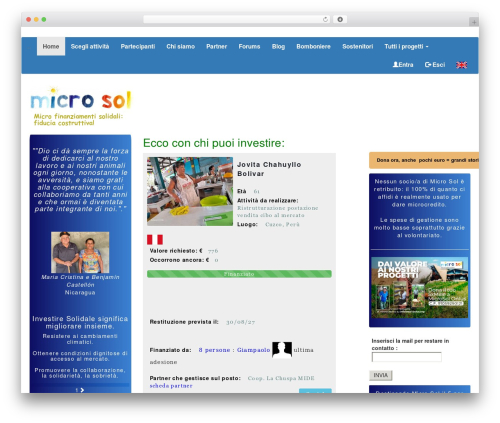Viewport: 500px width, 423px height.
Task: Select Partner in navigation bar
Action: tap(216, 46)
